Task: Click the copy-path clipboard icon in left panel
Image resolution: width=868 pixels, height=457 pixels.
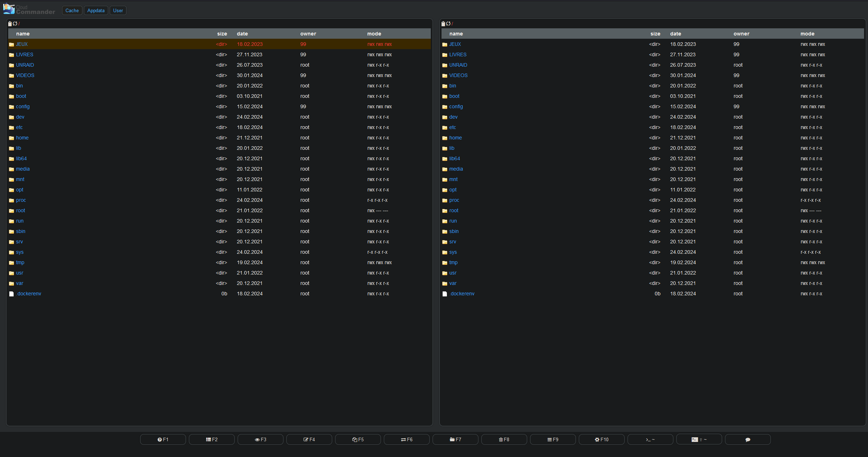Action: pyautogui.click(x=10, y=24)
